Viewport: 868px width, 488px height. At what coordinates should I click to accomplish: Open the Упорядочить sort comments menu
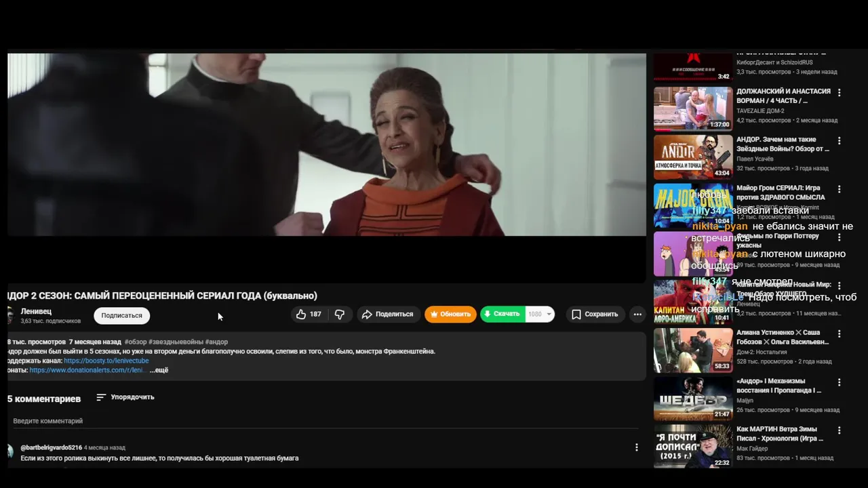click(125, 397)
